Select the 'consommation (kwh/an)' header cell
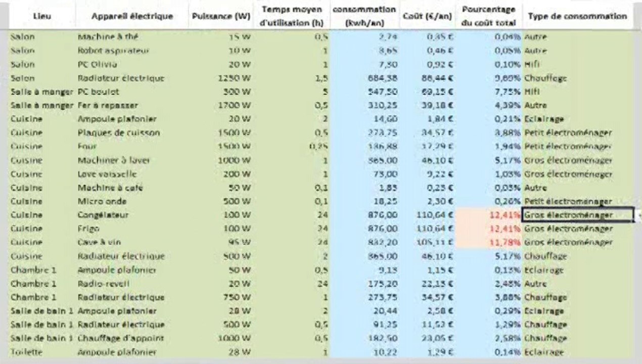642x364 pixels. pyautogui.click(x=364, y=16)
